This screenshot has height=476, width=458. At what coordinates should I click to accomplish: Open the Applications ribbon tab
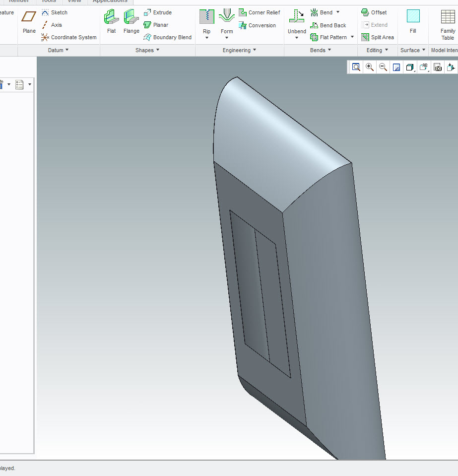(110, 1)
